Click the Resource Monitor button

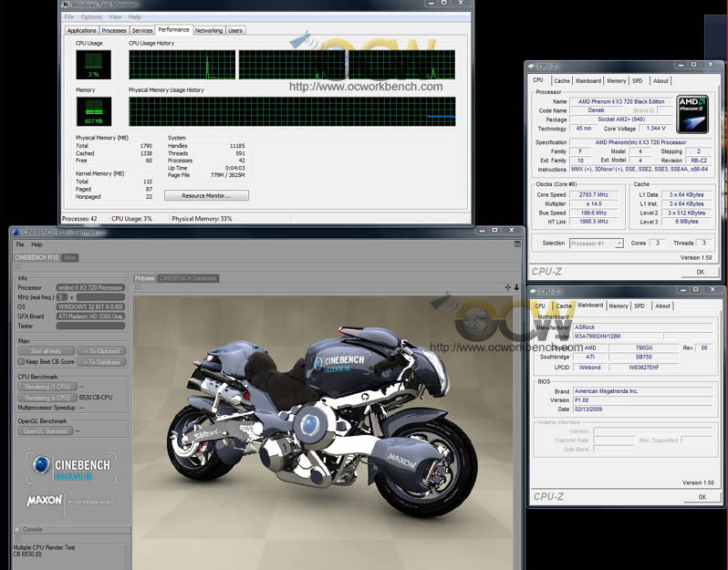[206, 195]
